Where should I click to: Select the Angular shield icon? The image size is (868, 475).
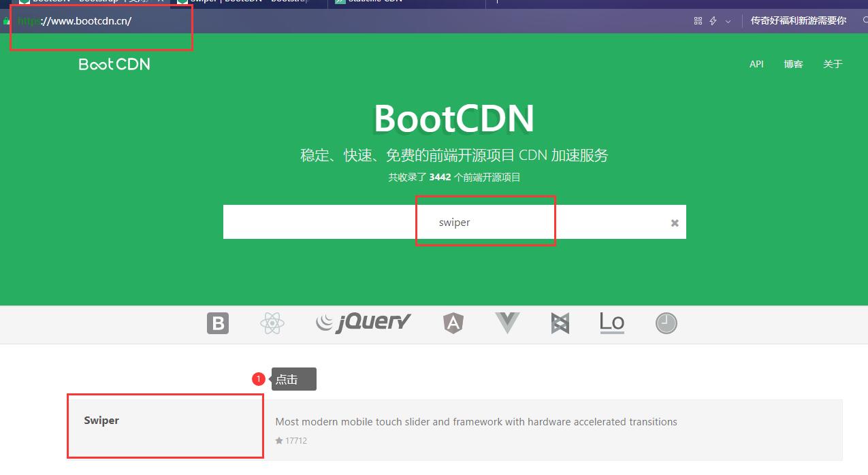pyautogui.click(x=453, y=323)
